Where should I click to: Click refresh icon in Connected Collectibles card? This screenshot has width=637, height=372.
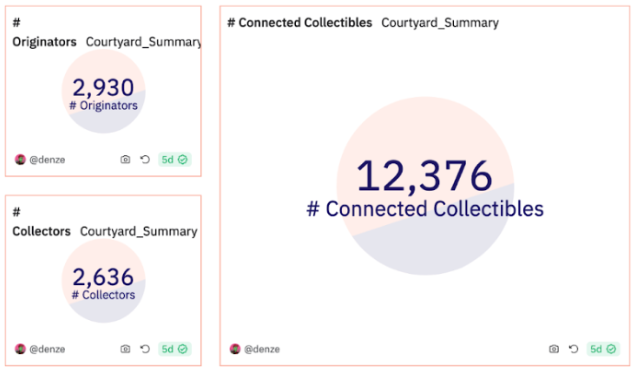574,349
